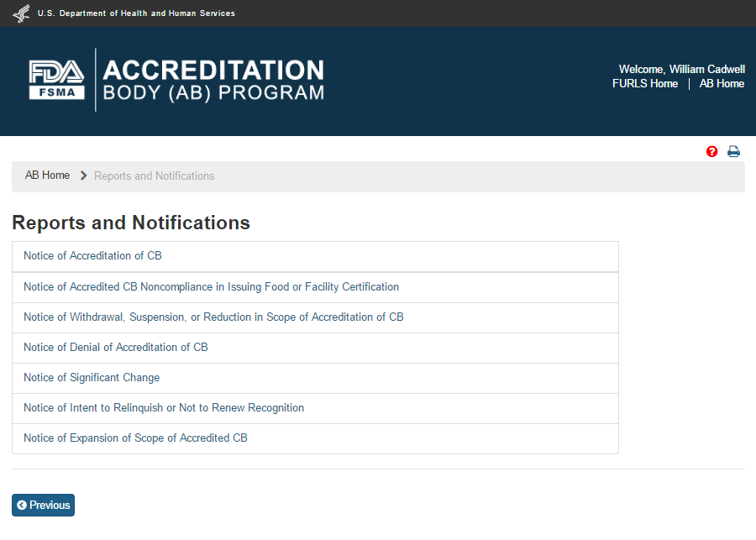The width and height of the screenshot is (756, 540).
Task: Click U.S. Department of Health link
Action: coord(136,13)
